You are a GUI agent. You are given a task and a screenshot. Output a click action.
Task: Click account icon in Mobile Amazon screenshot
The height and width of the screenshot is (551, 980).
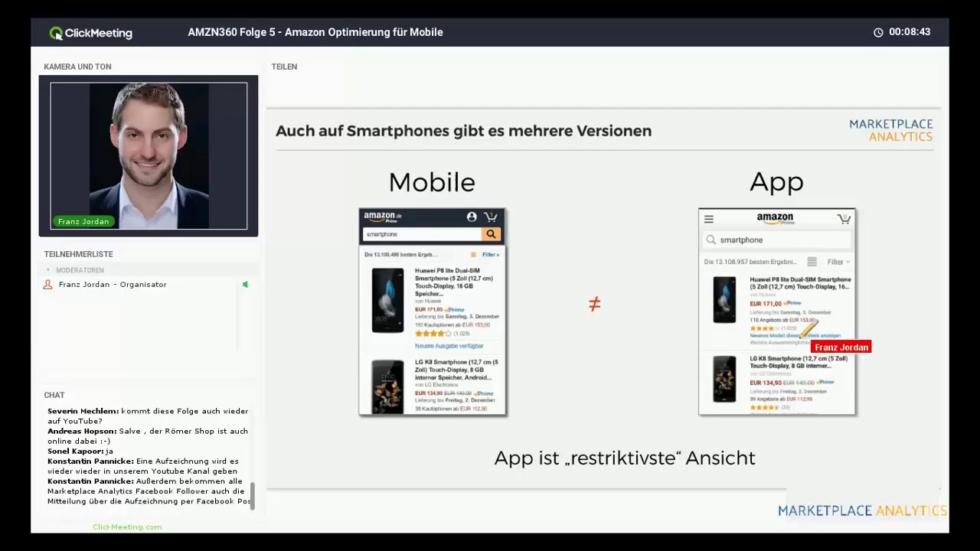tap(472, 217)
